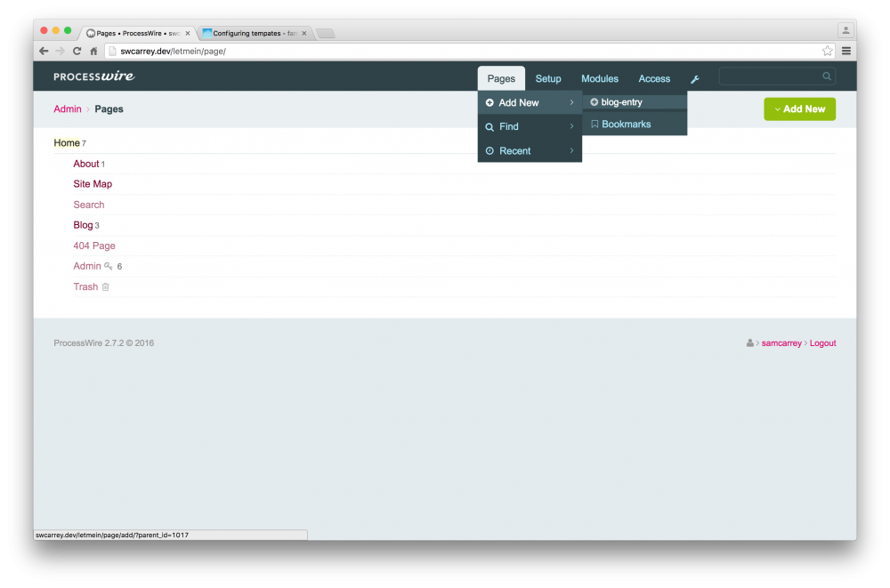Expand the Find submenu chevron
The width and height of the screenshot is (890, 588).
(573, 126)
